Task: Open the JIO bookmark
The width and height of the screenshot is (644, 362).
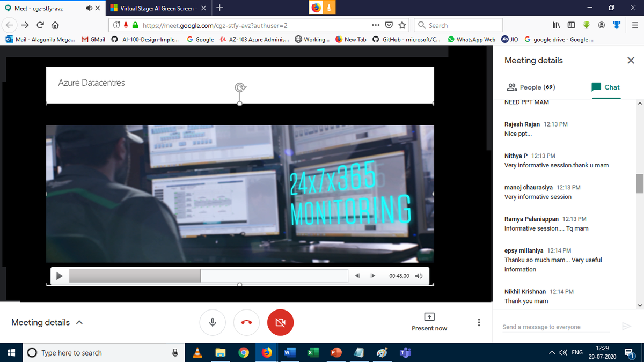Action: pyautogui.click(x=510, y=39)
